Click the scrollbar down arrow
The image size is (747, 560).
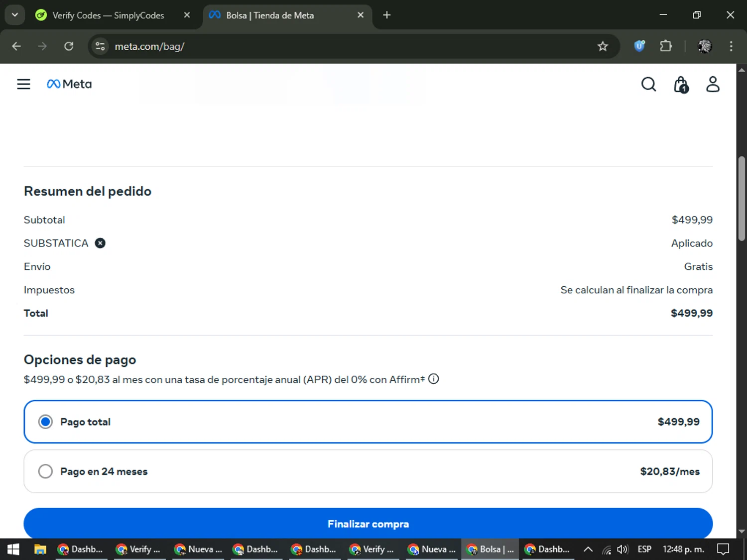click(x=742, y=532)
